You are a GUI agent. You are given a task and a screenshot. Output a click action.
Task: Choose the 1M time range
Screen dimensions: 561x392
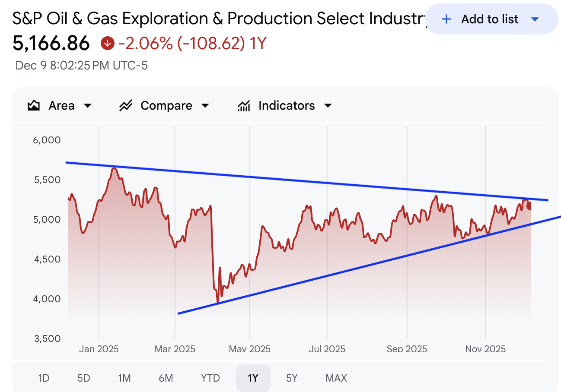(x=124, y=378)
